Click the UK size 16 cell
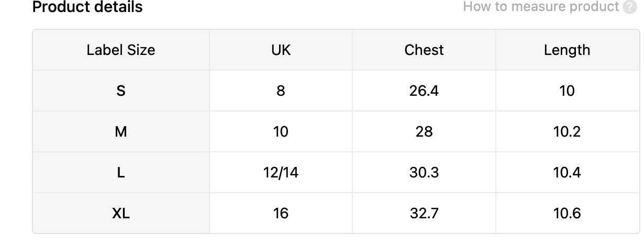The width and height of the screenshot is (644, 245). click(x=281, y=214)
